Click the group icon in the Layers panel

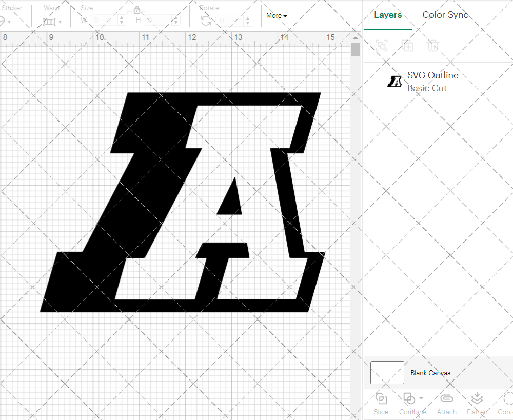pos(381,46)
